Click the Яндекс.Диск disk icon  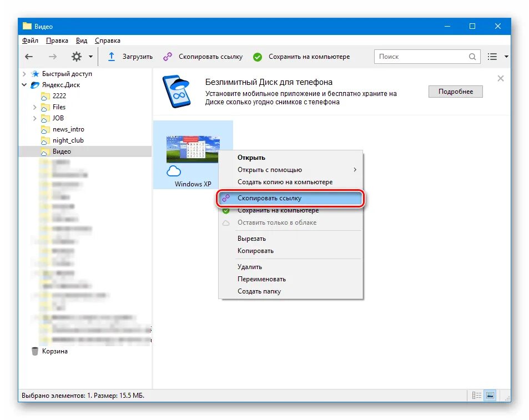pos(35,85)
